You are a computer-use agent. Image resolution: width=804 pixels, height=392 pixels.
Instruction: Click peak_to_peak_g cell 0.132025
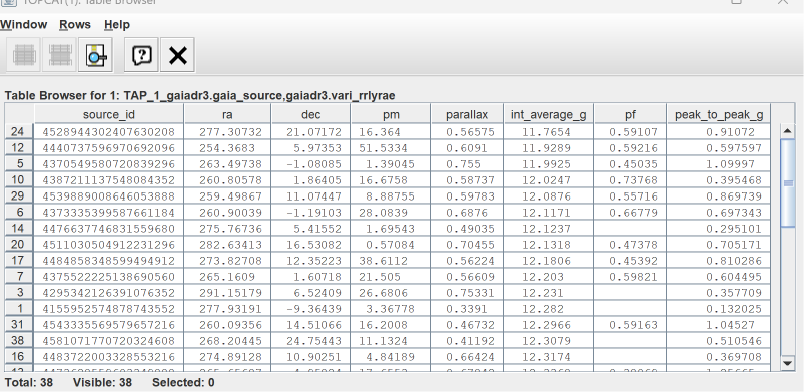(x=719, y=309)
